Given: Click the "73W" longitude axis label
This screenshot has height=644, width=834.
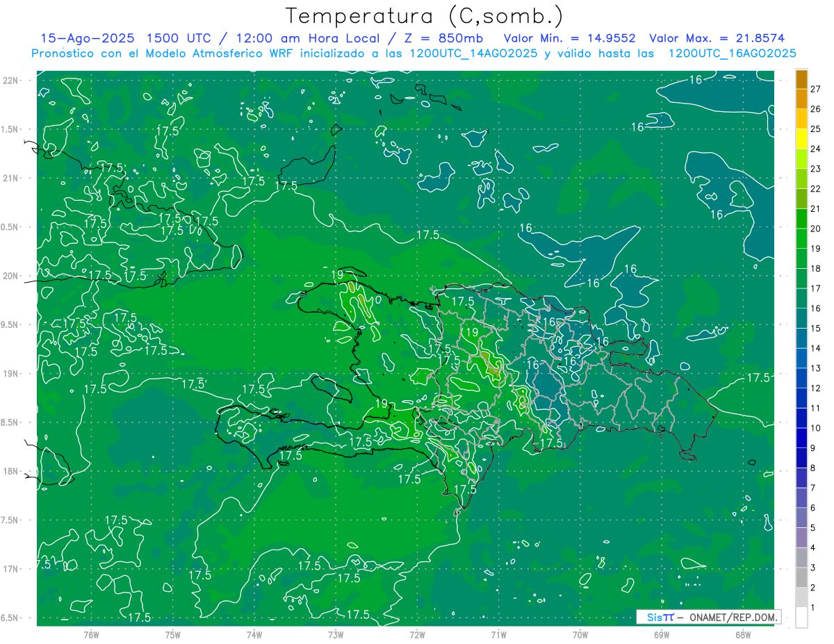Looking at the screenshot, I should [x=336, y=634].
